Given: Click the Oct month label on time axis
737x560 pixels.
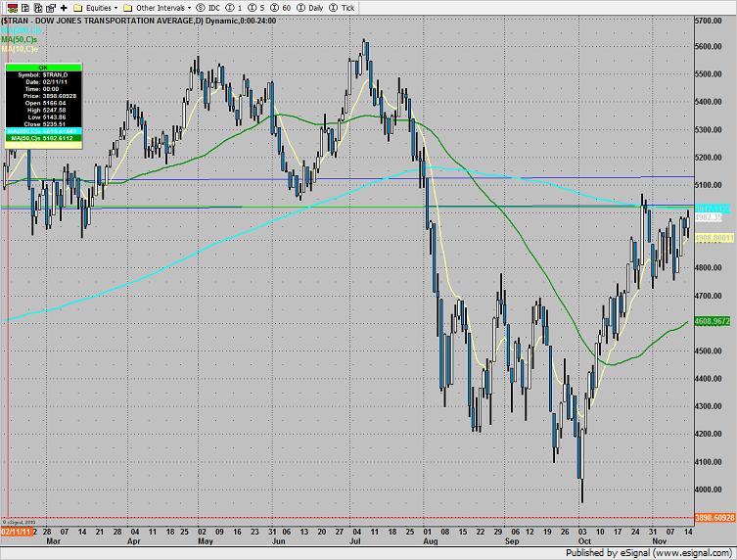Looking at the screenshot, I should pos(584,541).
